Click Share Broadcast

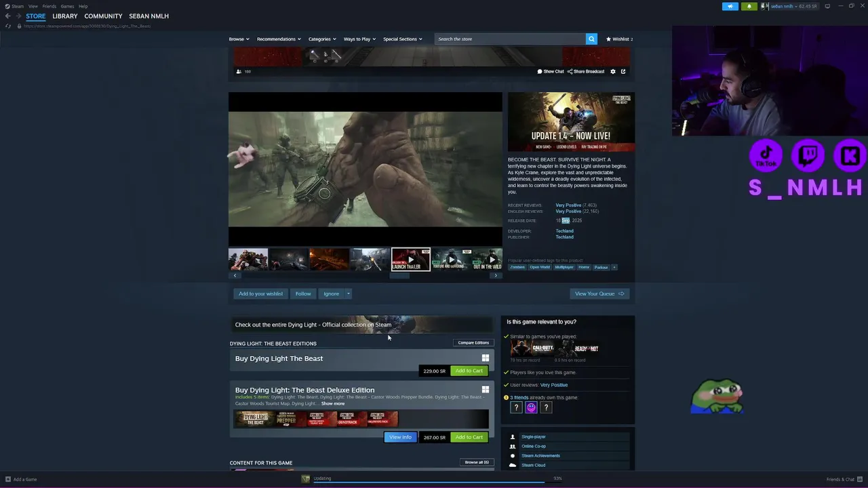coord(586,71)
